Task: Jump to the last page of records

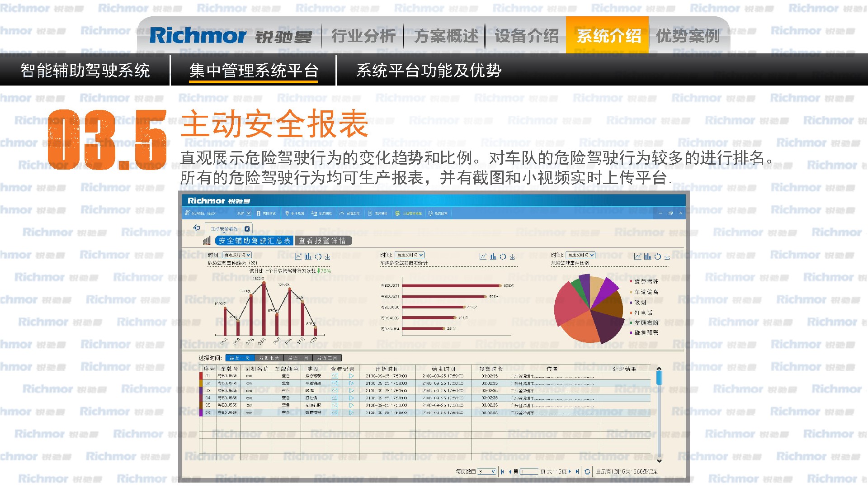Action: [577, 471]
